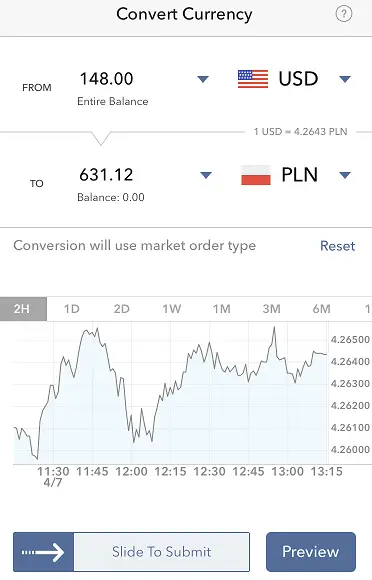Tap the Polish flag icon
372x580 pixels.
[256, 175]
